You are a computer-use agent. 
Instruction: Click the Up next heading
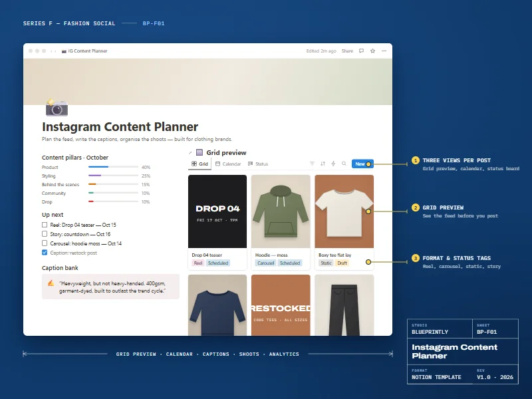pyautogui.click(x=53, y=215)
